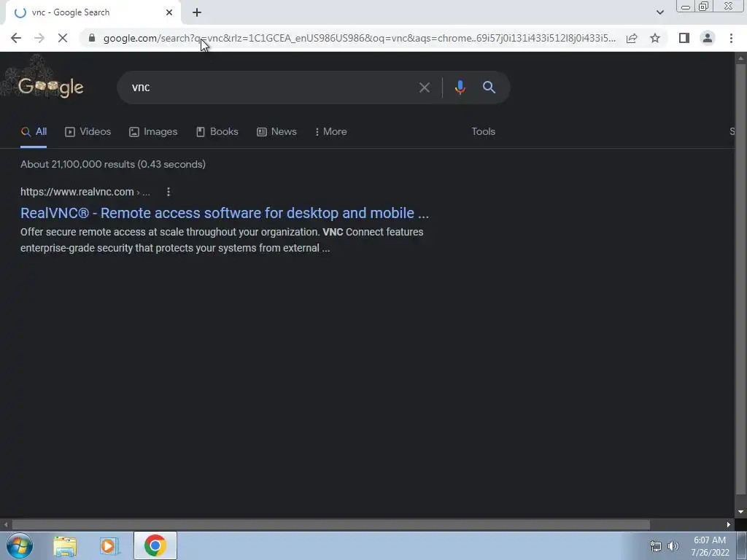Launch Windows Media Player from taskbar

pyautogui.click(x=109, y=546)
